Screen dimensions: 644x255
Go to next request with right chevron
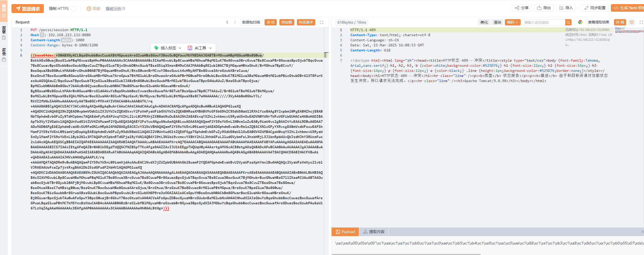click(235, 22)
